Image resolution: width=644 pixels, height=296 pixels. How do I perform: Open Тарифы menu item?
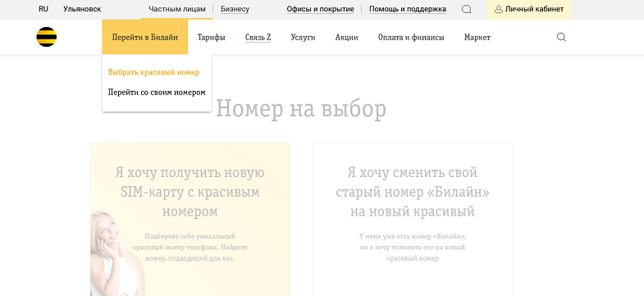pyautogui.click(x=211, y=38)
